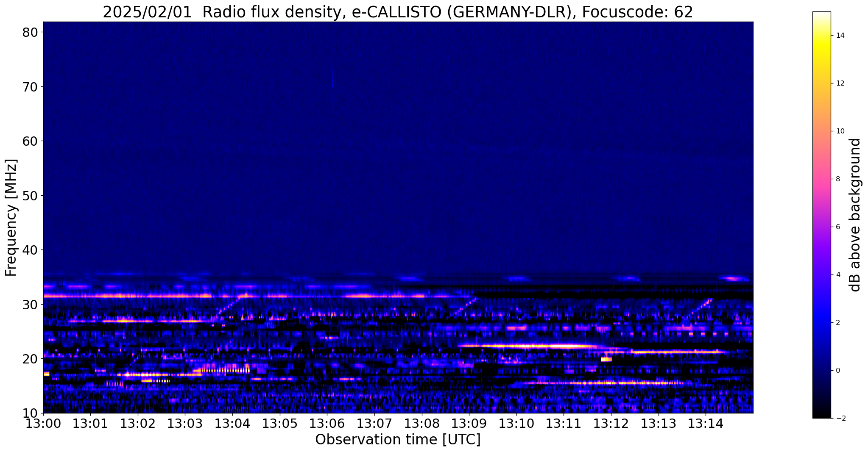Click the 13:14 time tick label
Screen dimensions: 868x452
point(706,423)
